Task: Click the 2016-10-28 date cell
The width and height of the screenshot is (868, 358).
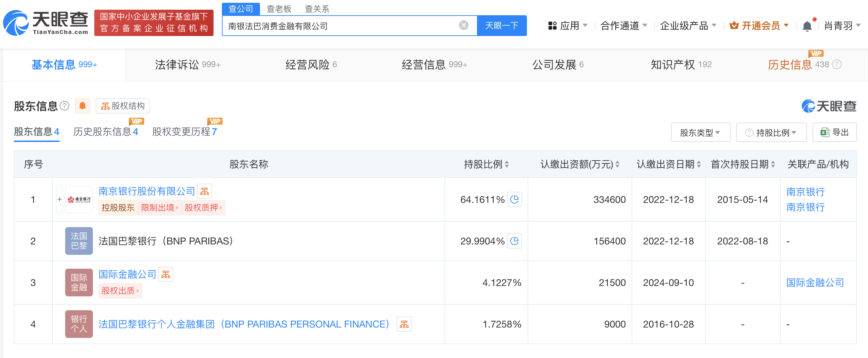Action: pos(668,324)
